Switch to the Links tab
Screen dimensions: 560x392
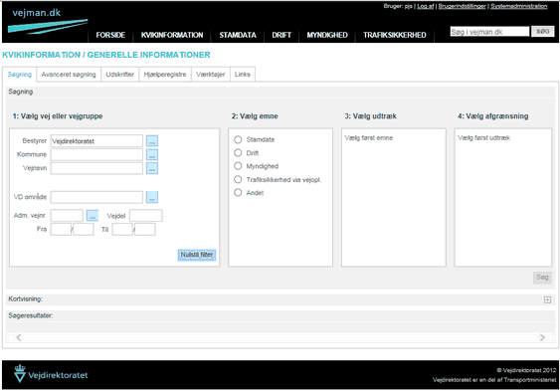[242, 75]
